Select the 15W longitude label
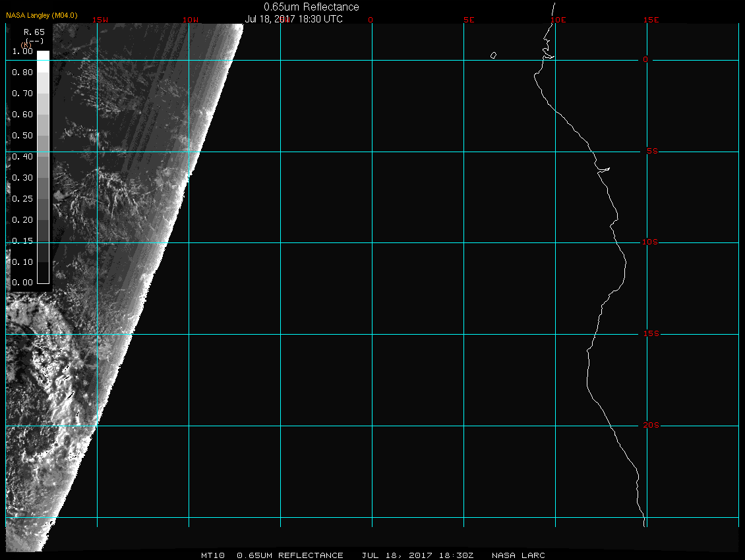745x560 pixels. (x=100, y=20)
